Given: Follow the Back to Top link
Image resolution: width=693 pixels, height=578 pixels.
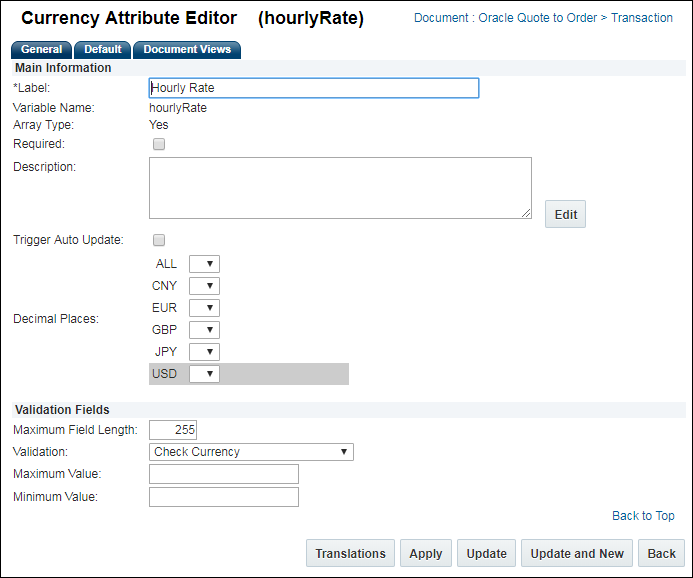Looking at the screenshot, I should coord(643,516).
